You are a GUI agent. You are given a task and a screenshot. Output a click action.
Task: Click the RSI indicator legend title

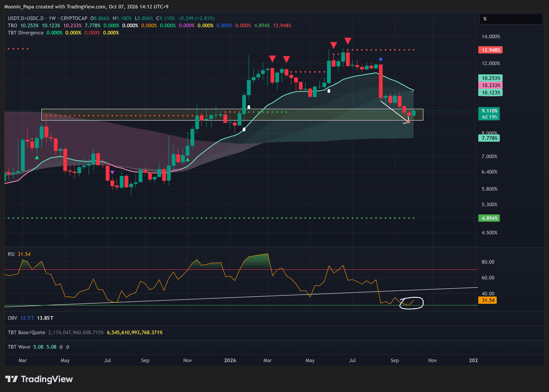(11, 254)
